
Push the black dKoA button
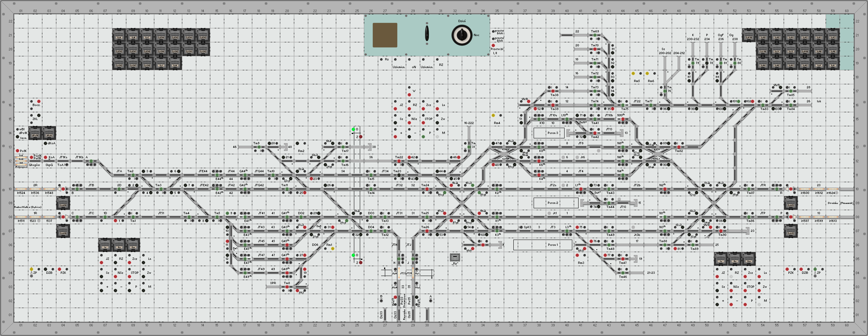[x=45, y=144]
